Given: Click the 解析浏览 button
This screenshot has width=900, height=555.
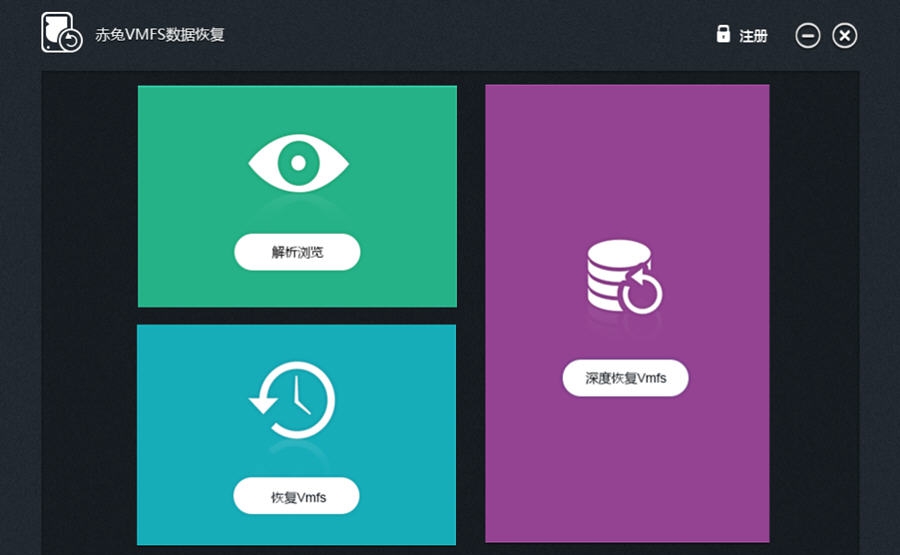Looking at the screenshot, I should (x=297, y=252).
